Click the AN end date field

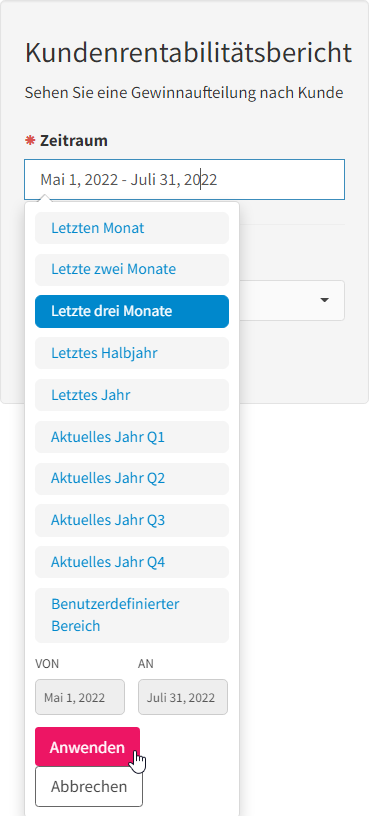tap(183, 697)
